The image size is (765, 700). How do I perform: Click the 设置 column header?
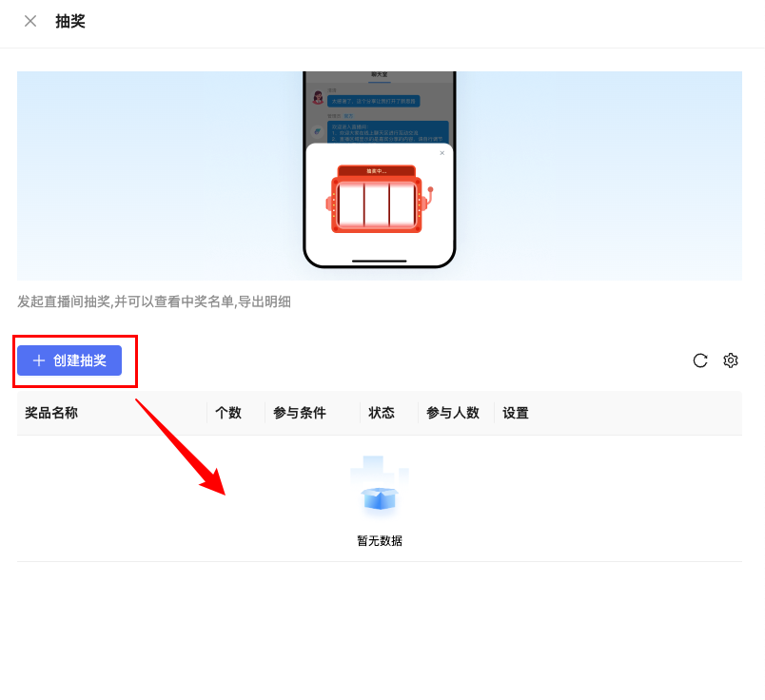516,413
